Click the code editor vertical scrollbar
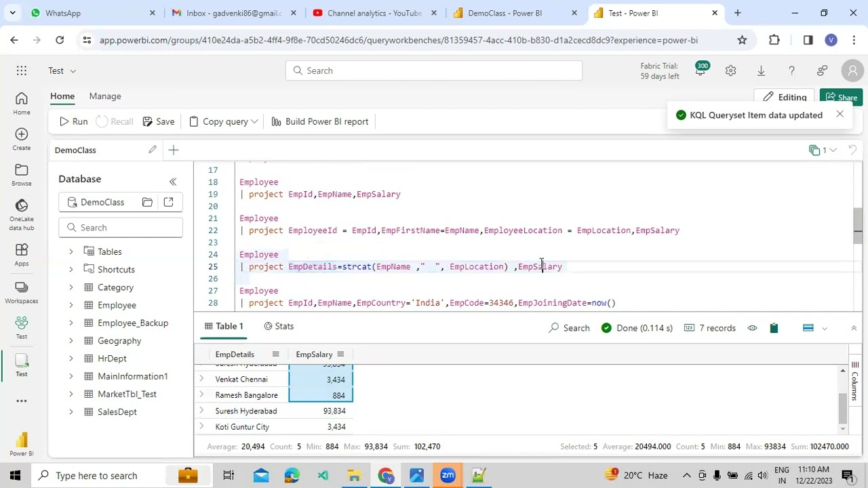 [858, 226]
